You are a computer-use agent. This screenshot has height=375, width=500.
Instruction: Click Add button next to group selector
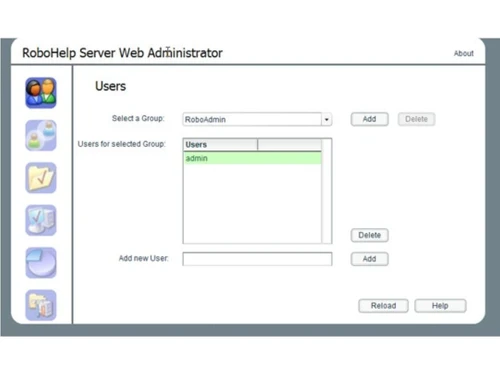369,119
